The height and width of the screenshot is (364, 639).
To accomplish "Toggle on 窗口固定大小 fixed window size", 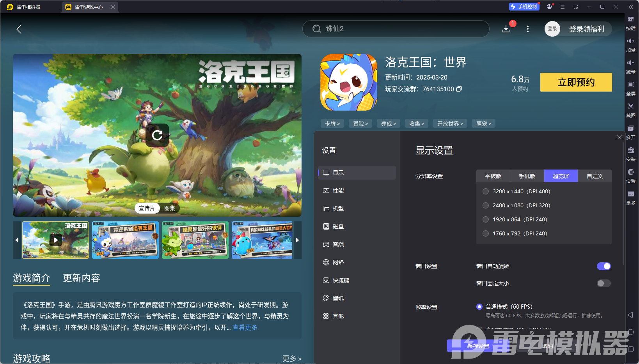I will (603, 283).
